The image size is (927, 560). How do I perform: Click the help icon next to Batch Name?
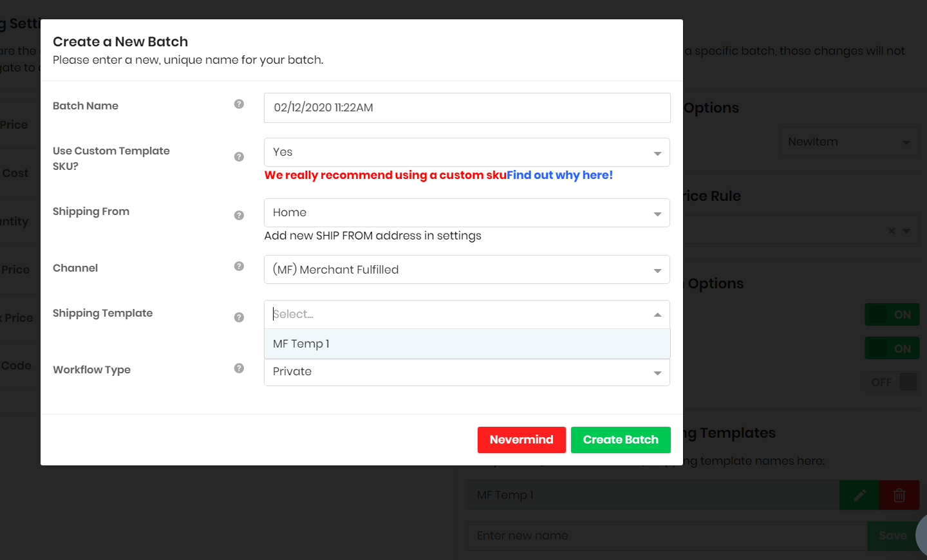point(239,104)
